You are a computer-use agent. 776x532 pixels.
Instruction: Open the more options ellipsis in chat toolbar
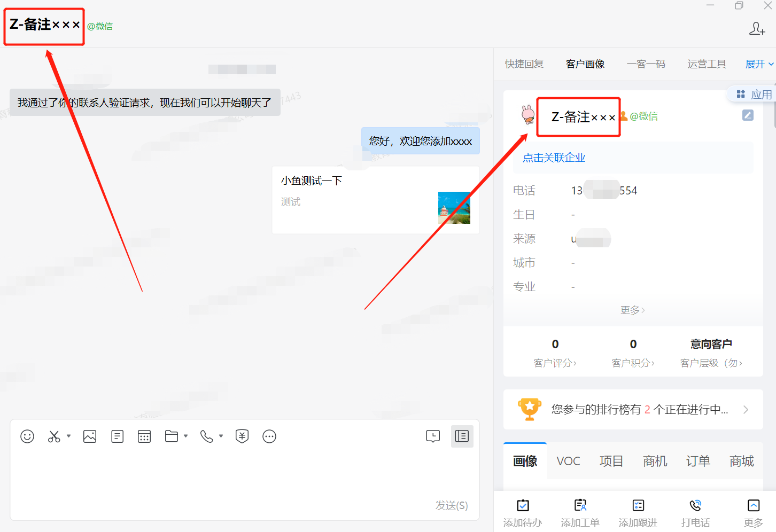[269, 436]
